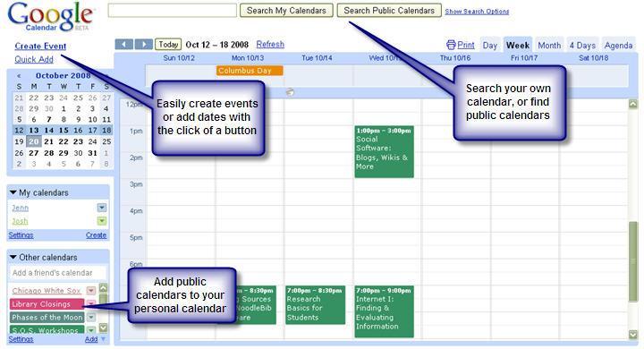Click the Search Public Calendars button
Viewport: 644px width, 349px height.
tap(389, 11)
